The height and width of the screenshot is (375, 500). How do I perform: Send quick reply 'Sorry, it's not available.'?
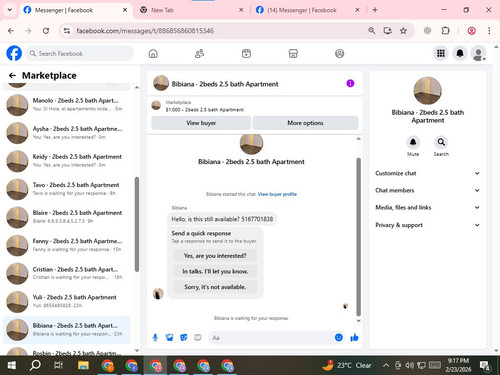pyautogui.click(x=215, y=287)
